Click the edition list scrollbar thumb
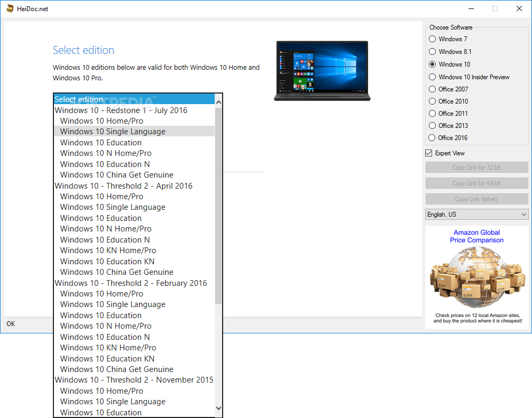 218,205
